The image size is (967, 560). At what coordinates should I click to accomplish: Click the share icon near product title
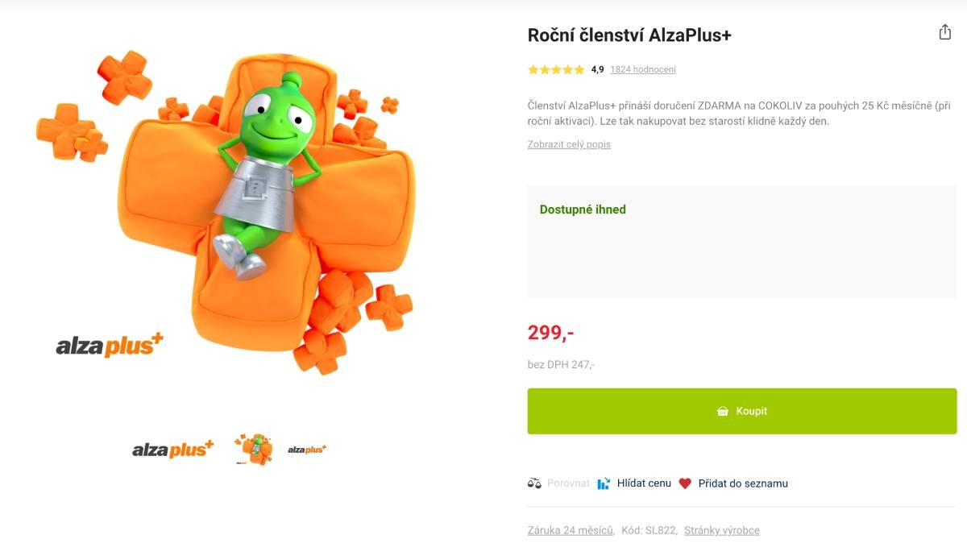click(x=944, y=32)
